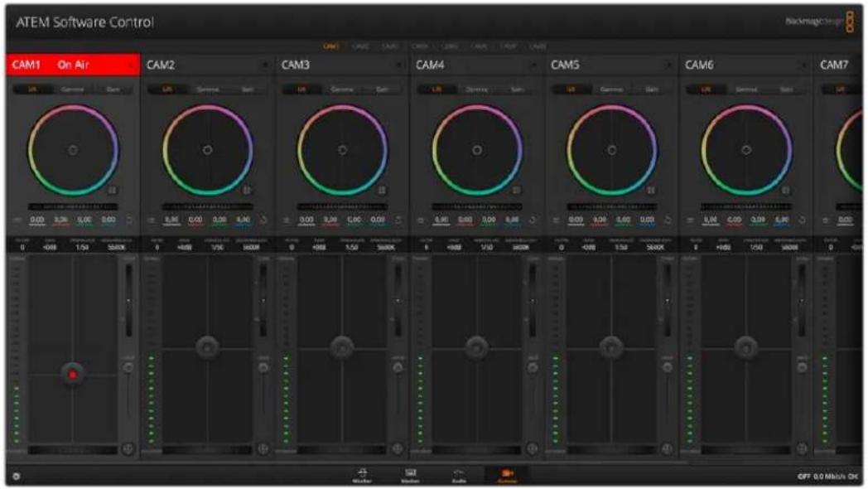Screen dimensions: 868x489
Task: Reset CAM2 color values using the circular arrow icon
Action: pos(263,220)
